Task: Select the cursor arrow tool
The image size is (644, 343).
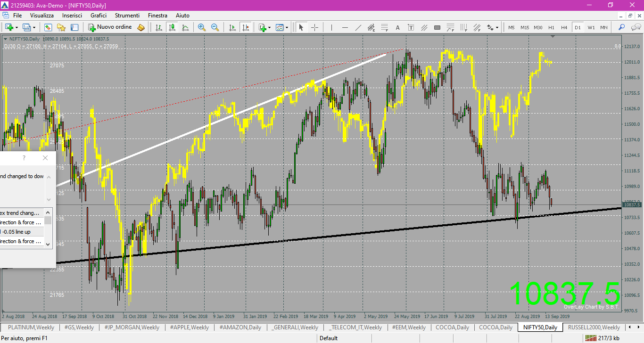Action: [x=301, y=27]
